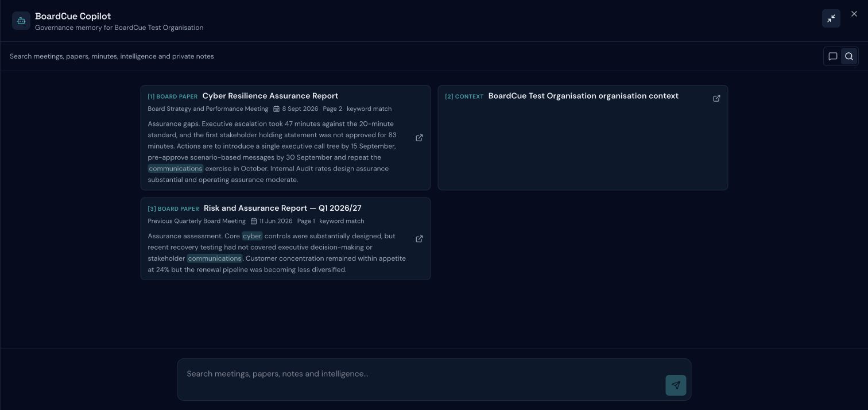868x410 pixels.
Task: Click 'BoardCue Copilot' heading
Action: [73, 16]
